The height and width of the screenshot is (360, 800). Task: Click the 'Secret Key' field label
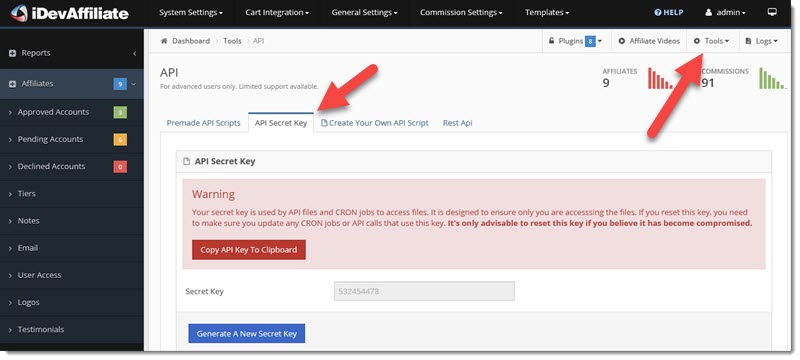pos(205,292)
